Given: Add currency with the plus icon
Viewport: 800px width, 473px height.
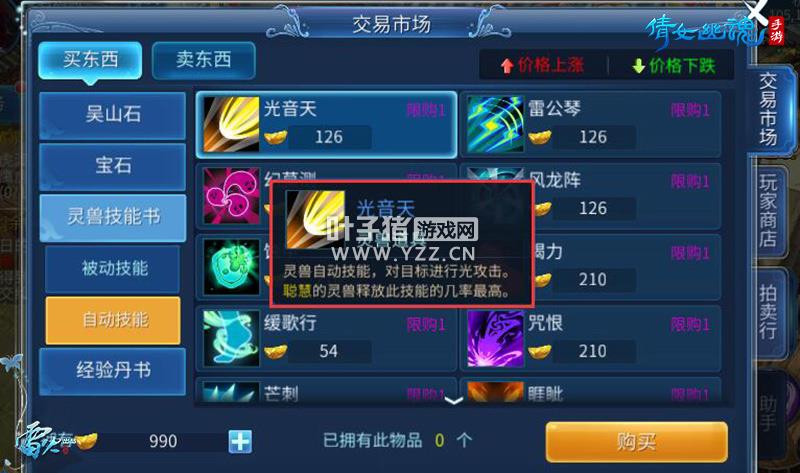Looking at the screenshot, I should (240, 441).
